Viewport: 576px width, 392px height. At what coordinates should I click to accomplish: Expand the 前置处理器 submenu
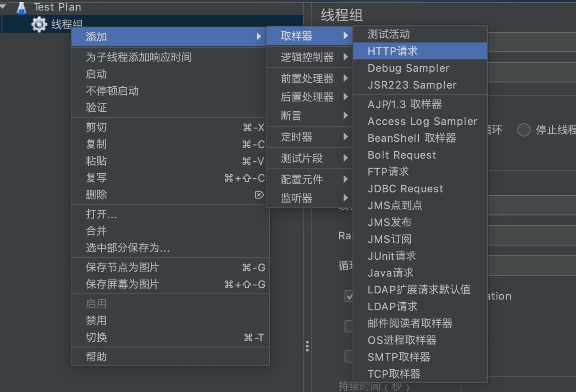pos(309,78)
